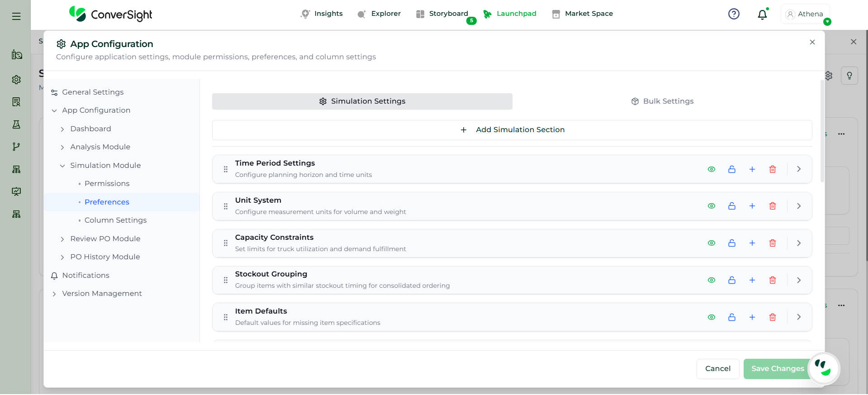Toggle eye icon for Stockout Grouping
Image resolution: width=868 pixels, height=395 pixels.
click(x=711, y=281)
